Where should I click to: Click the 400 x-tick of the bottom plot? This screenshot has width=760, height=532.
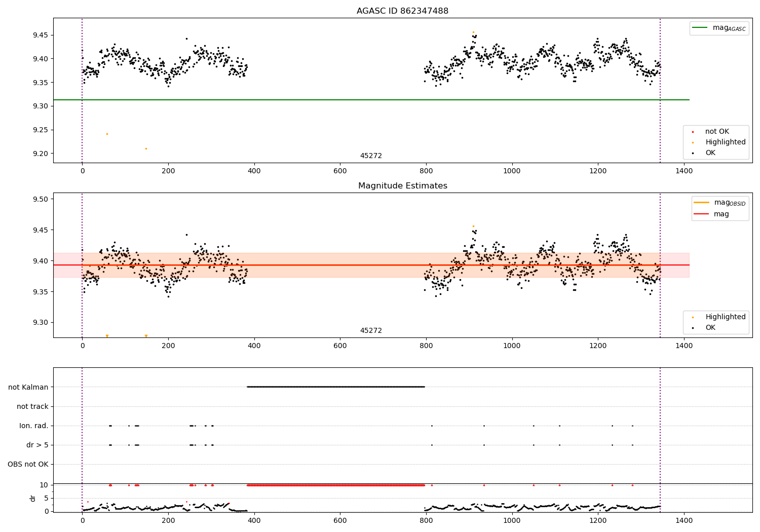(x=254, y=520)
